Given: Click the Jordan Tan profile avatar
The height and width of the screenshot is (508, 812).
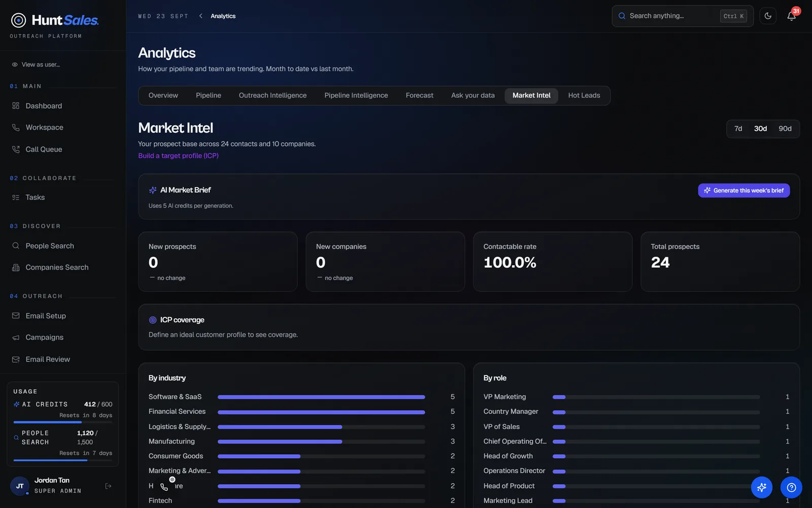Looking at the screenshot, I should (x=20, y=486).
